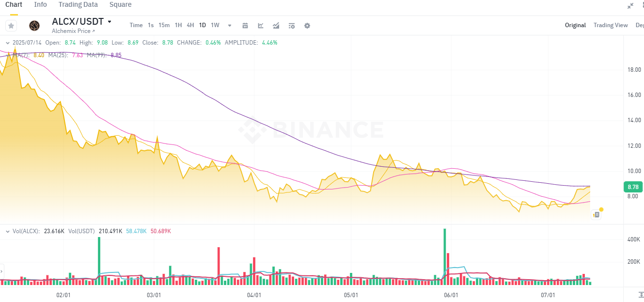Click the current price tag 8.78
This screenshot has height=302, width=644.
pos(632,187)
